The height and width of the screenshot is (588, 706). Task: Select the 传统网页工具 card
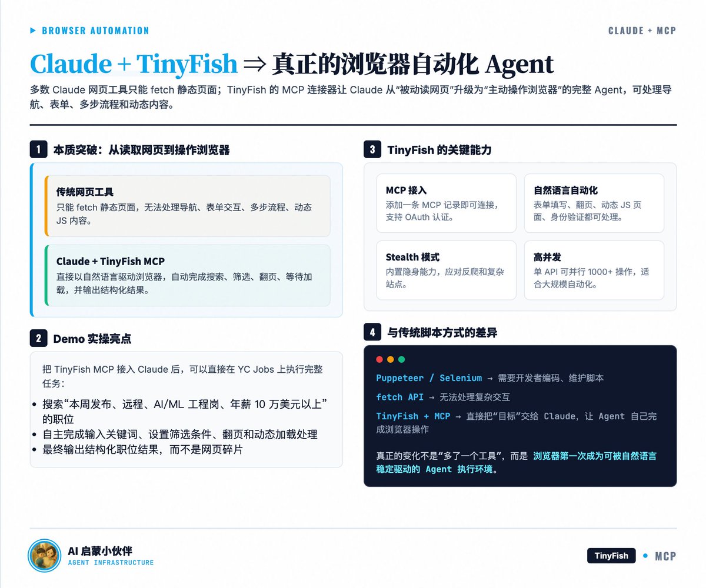(188, 206)
